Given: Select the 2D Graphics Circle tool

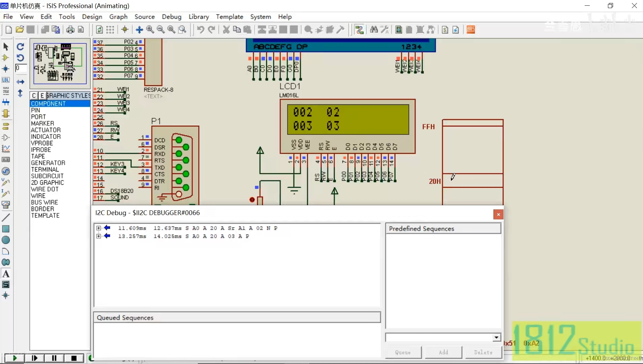Looking at the screenshot, I should 6,240.
